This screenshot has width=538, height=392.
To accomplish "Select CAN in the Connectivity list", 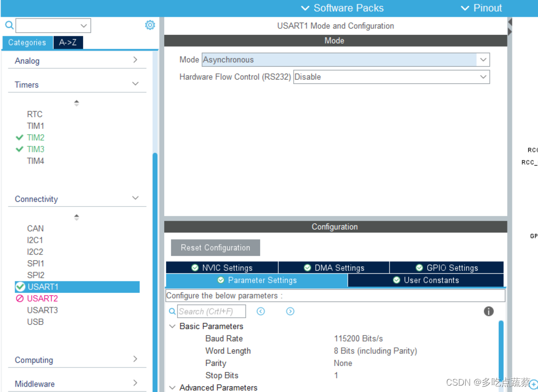I will click(35, 228).
